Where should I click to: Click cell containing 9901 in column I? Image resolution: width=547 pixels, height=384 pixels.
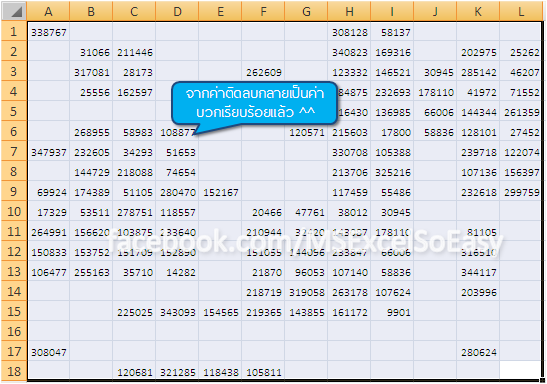[392, 312]
